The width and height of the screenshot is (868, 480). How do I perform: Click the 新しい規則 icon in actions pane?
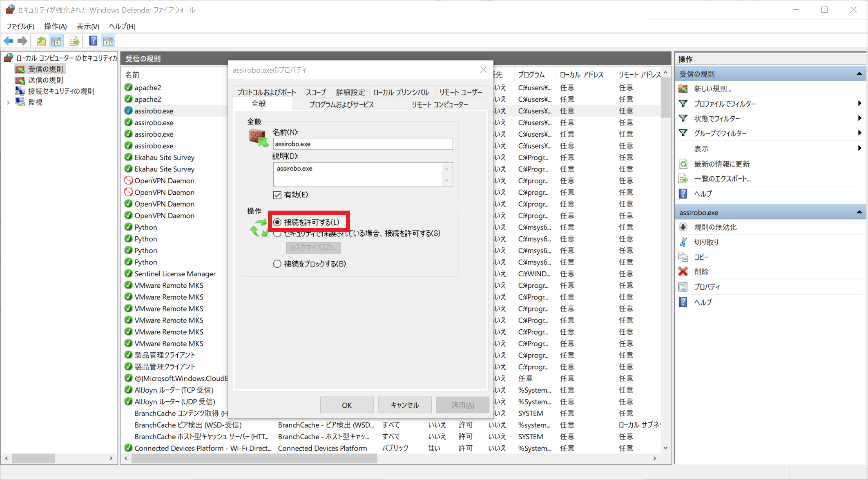683,89
